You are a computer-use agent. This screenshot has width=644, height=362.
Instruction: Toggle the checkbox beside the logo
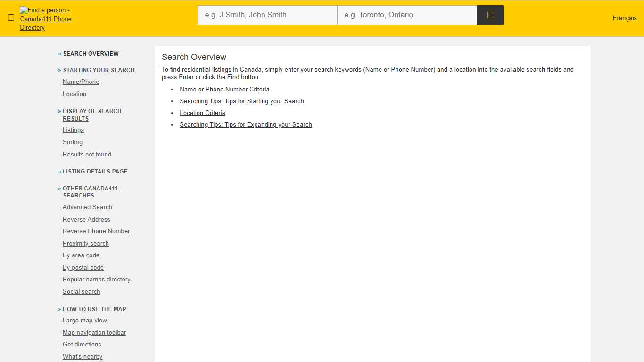click(11, 17)
